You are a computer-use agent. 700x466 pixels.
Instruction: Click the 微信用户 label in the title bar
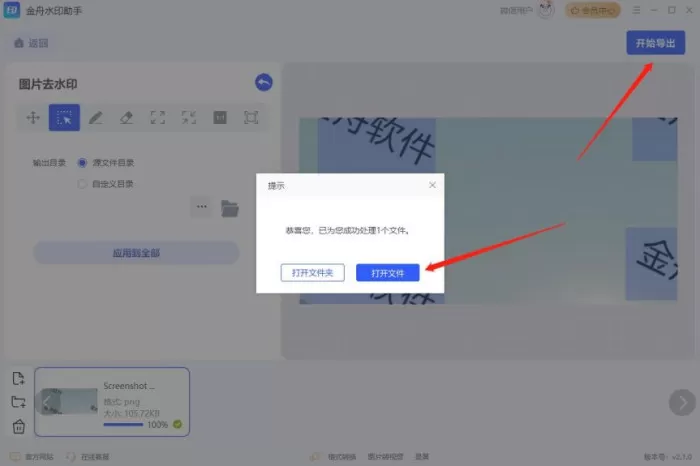point(516,10)
